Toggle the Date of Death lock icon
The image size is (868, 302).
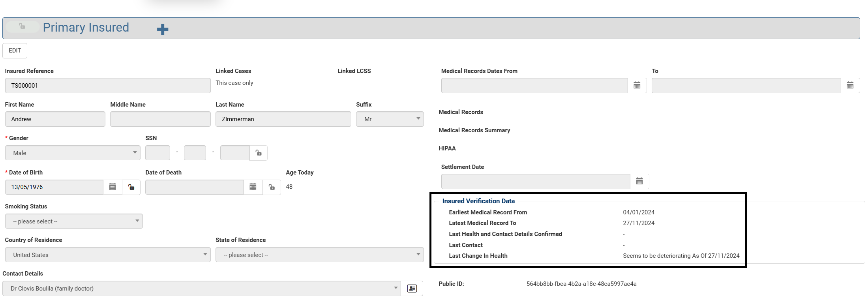[272, 187]
